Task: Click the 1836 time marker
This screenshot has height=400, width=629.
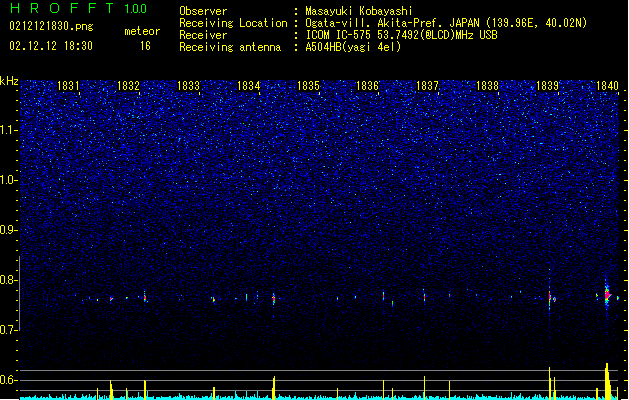Action: [367, 86]
